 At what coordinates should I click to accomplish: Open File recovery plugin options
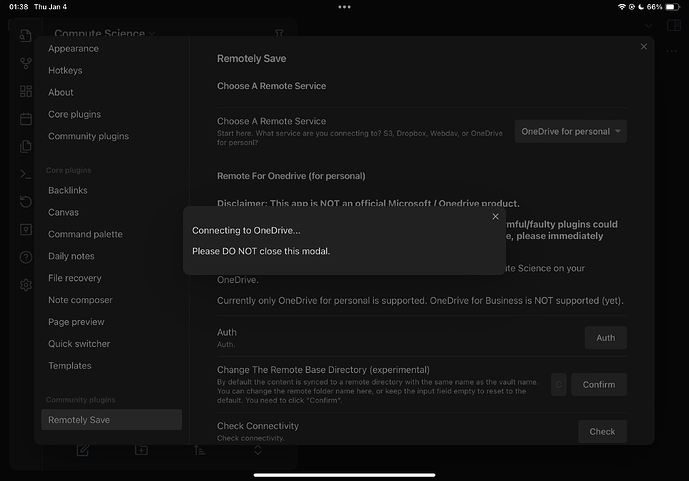[x=75, y=278]
